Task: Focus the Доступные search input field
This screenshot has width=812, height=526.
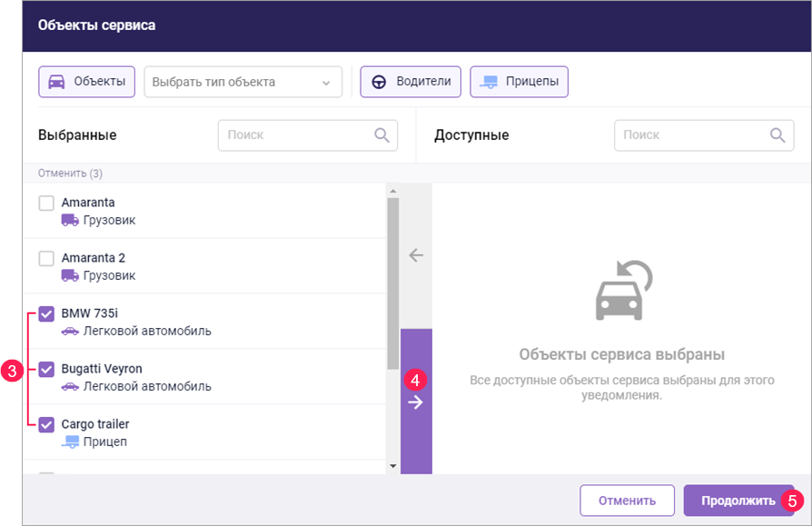Action: 692,135
